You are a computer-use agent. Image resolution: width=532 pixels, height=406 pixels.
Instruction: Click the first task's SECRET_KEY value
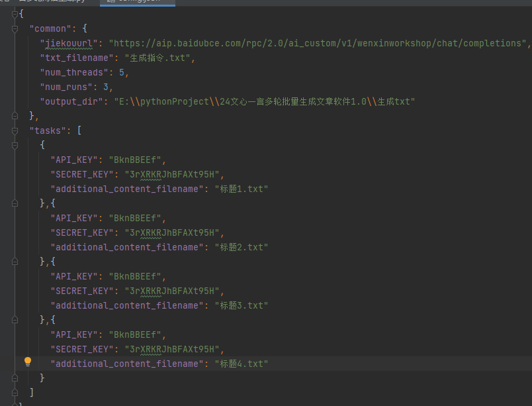click(x=175, y=174)
